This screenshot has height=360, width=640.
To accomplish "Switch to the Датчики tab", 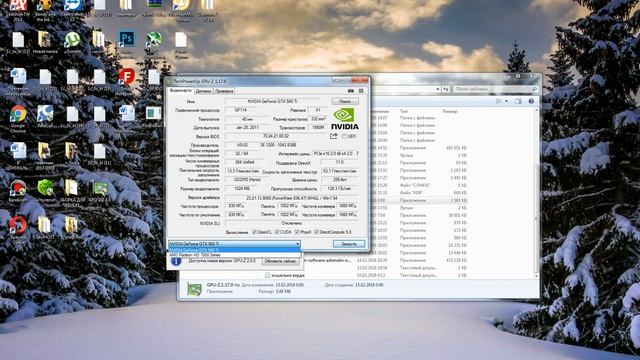I will 203,91.
